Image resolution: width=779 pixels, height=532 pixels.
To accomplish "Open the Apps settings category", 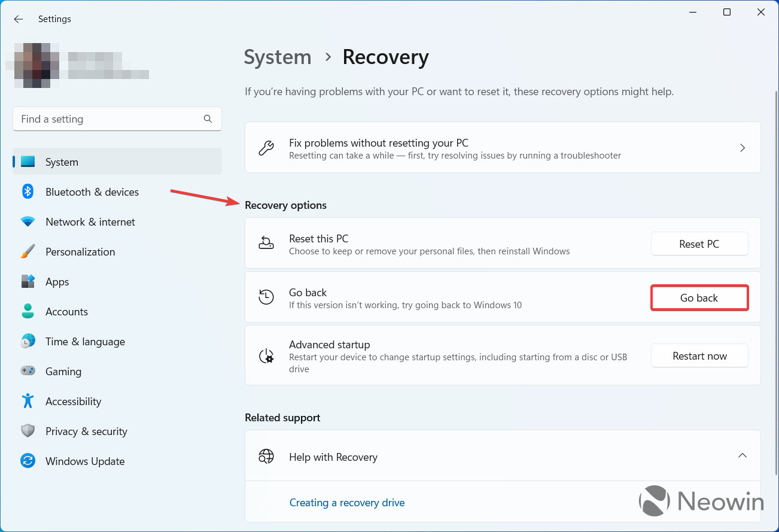I will tap(57, 282).
